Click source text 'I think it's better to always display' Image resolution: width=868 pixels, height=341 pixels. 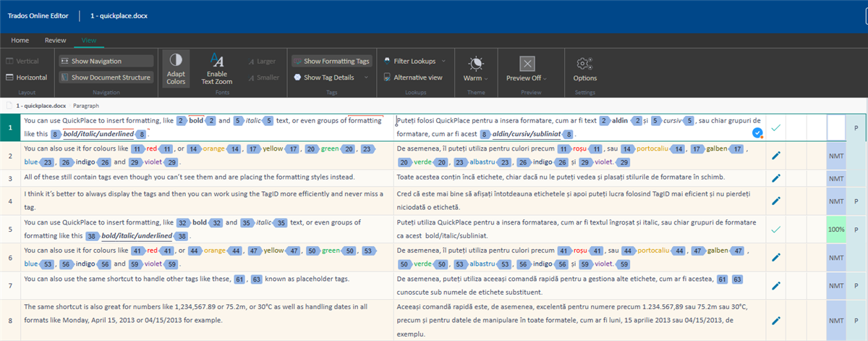[x=82, y=194]
